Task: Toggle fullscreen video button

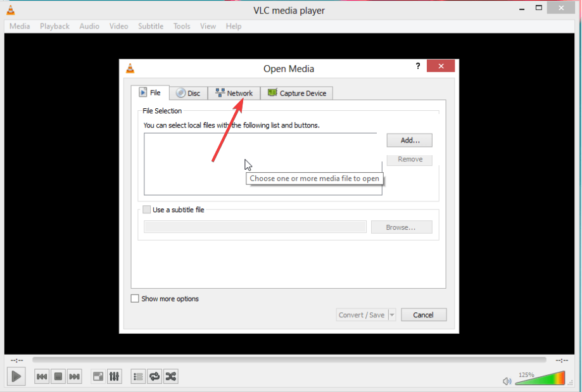Action: [x=98, y=377]
